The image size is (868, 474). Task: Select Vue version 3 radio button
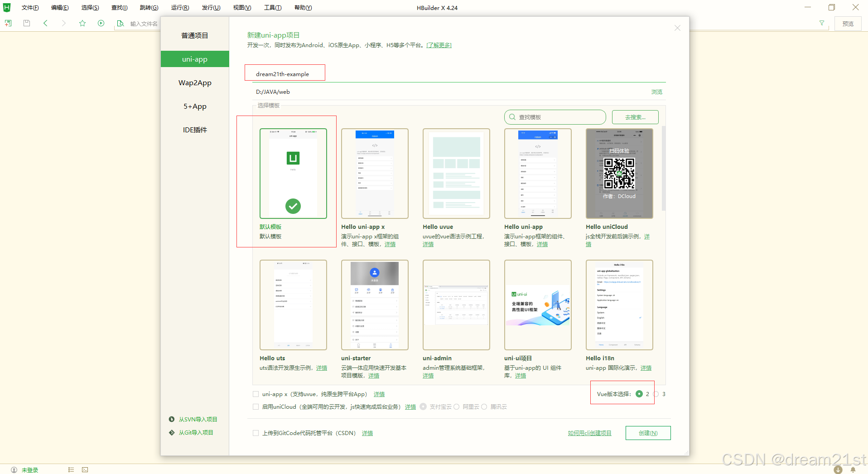656,394
